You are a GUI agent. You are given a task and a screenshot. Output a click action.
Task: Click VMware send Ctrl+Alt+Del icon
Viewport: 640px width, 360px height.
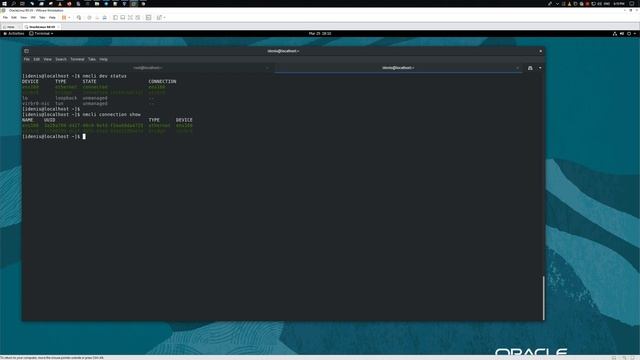(x=79, y=18)
